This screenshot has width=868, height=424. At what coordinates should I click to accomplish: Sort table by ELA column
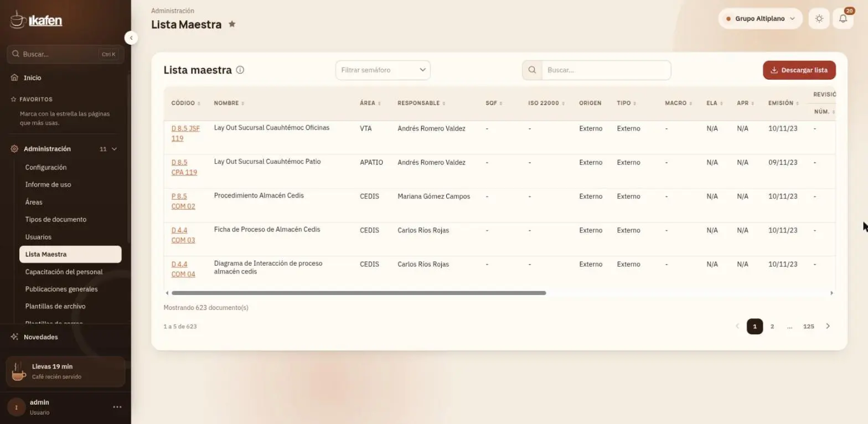(715, 103)
